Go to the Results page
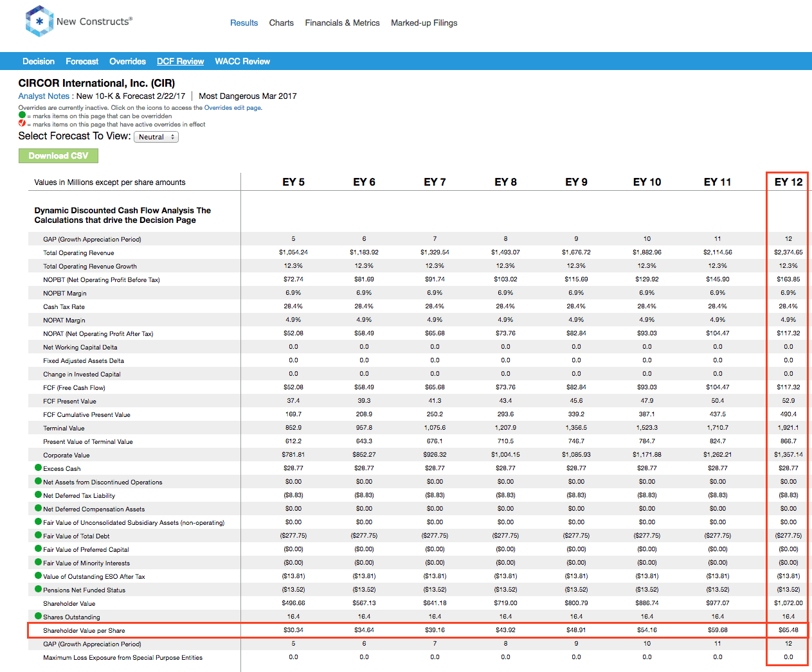The width and height of the screenshot is (812, 672). [244, 22]
